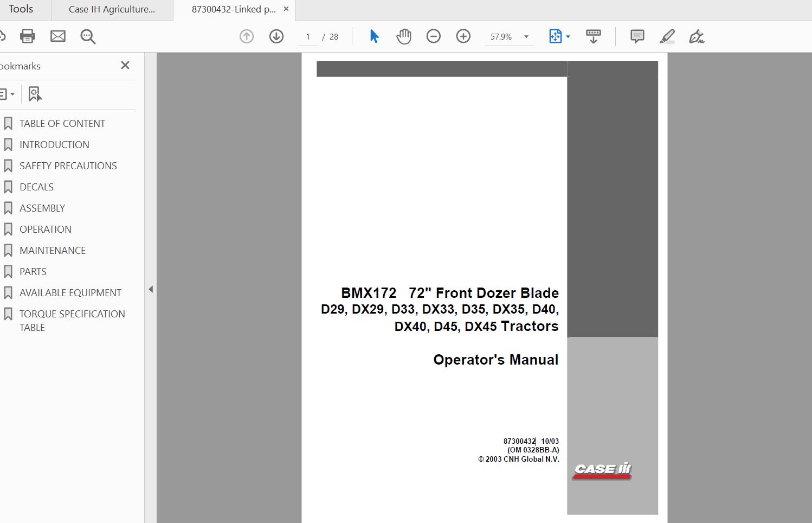Click the © 2003 CNH Global N.V. line

click(x=519, y=459)
